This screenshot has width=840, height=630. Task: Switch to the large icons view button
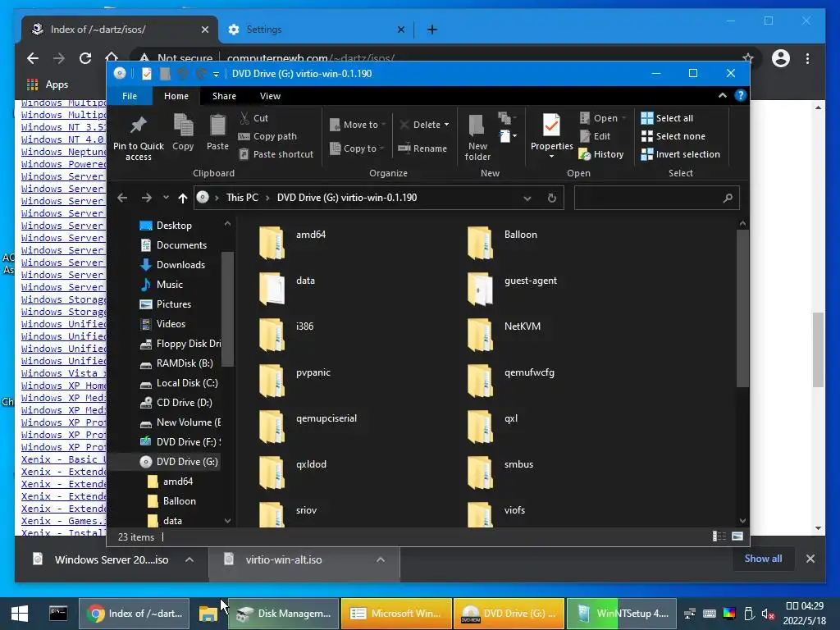click(737, 536)
